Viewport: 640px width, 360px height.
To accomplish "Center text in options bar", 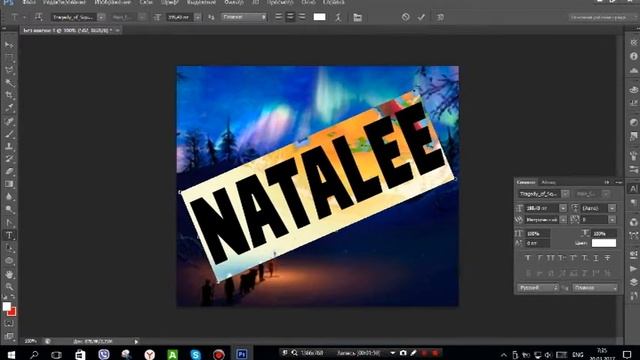I will (x=290, y=17).
